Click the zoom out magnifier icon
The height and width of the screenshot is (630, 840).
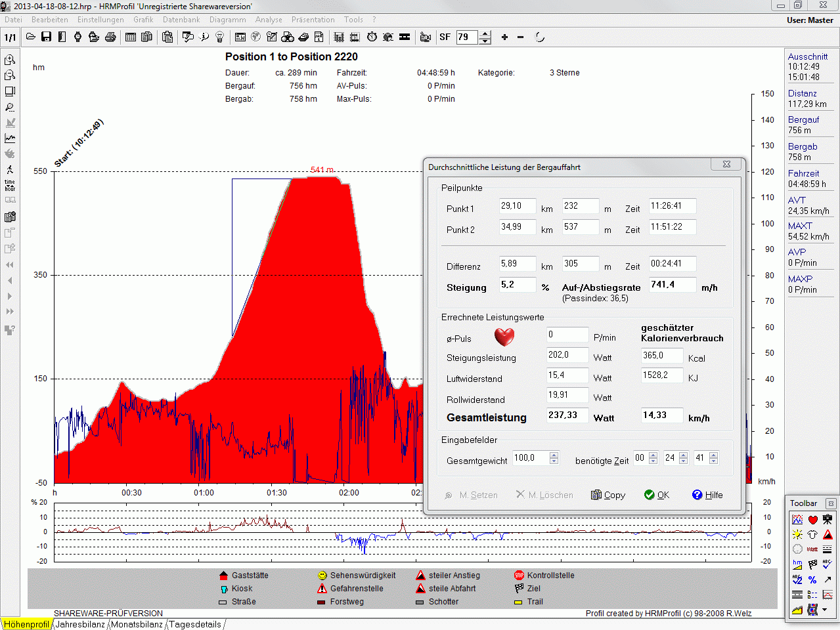pyautogui.click(x=10, y=75)
